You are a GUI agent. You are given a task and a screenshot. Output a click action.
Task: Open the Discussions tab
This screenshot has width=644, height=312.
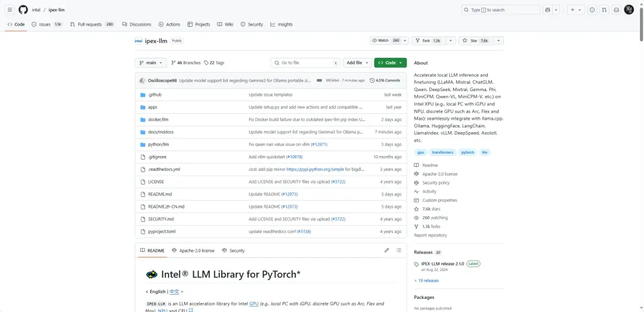tap(137, 24)
